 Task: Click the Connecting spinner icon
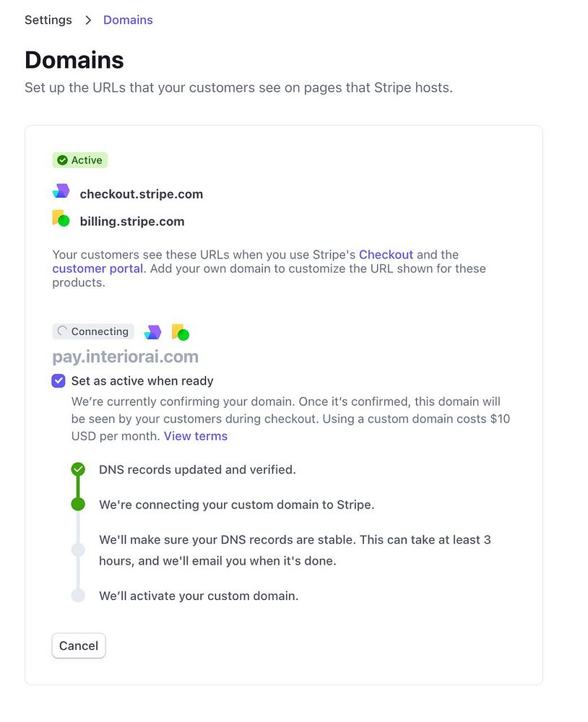62,331
